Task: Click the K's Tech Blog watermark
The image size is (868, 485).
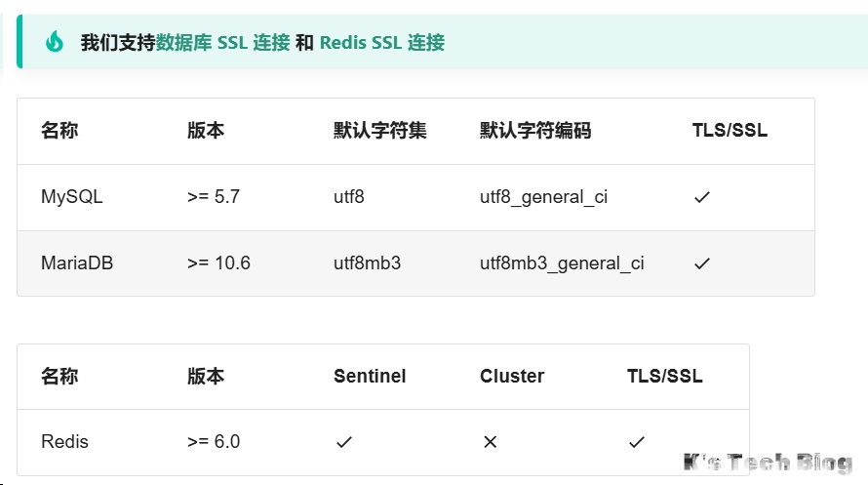Action: 769,463
